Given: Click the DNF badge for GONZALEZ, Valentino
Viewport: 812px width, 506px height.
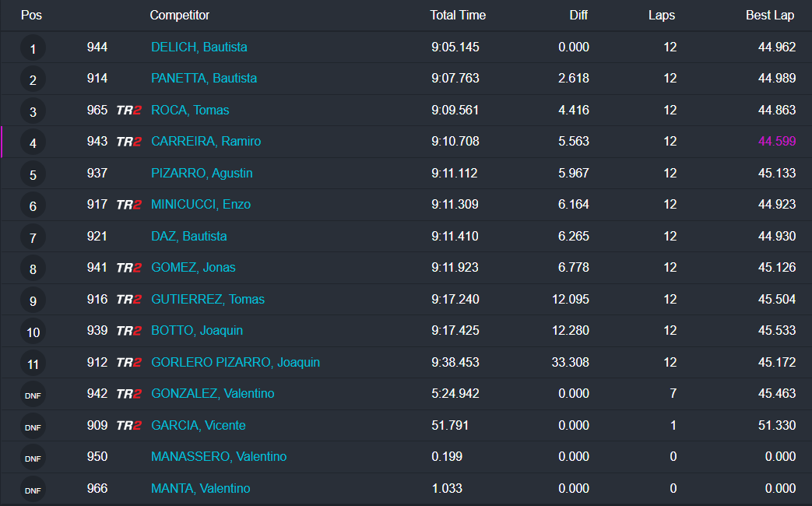Looking at the screenshot, I should tap(33, 395).
